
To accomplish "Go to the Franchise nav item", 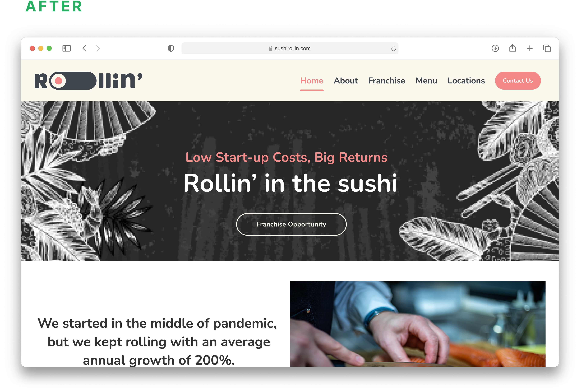I will (387, 81).
